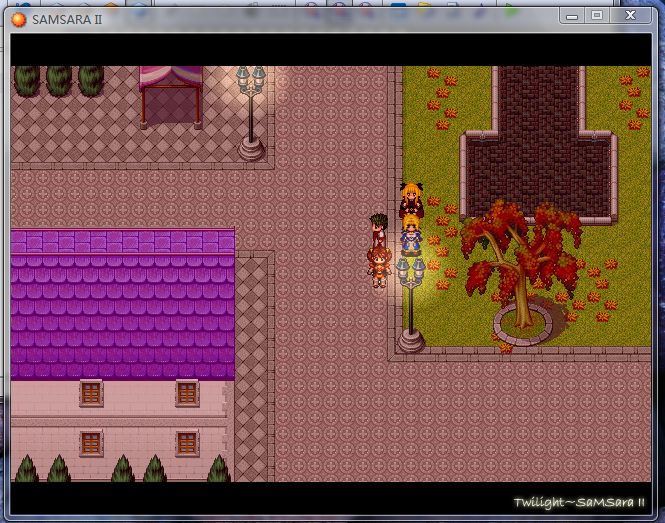Image resolution: width=665 pixels, height=523 pixels.
Task: Click the red autumn tree
Action: [521, 266]
